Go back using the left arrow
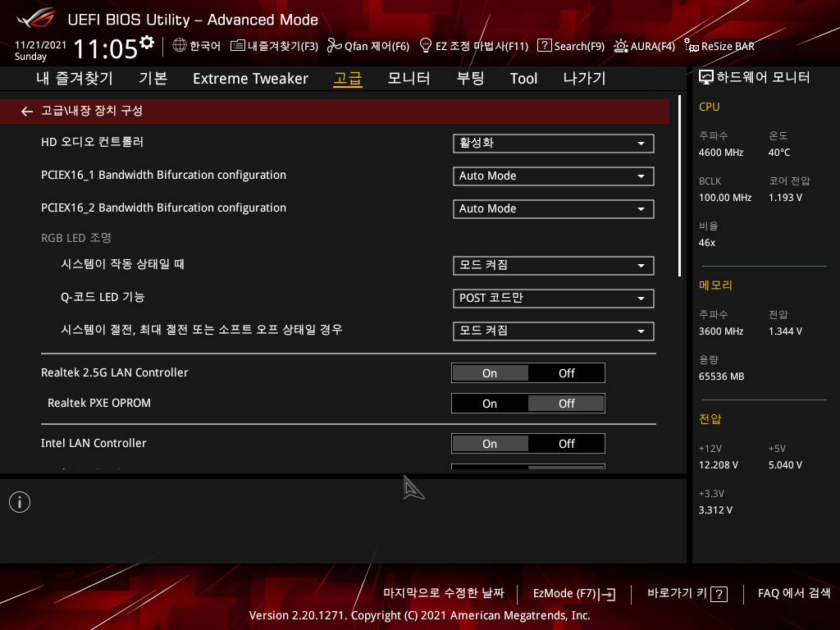 (27, 112)
